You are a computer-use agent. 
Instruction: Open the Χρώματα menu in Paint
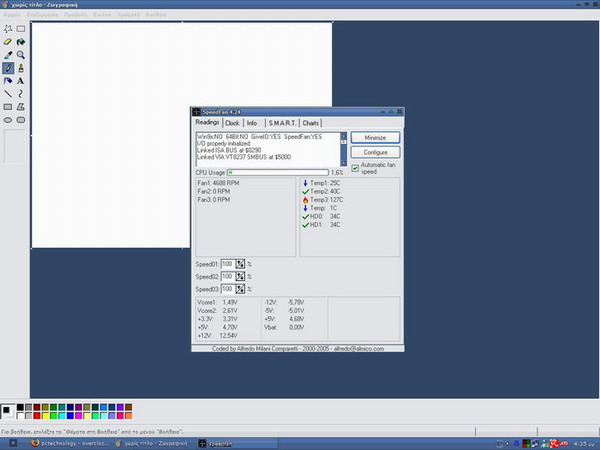[x=129, y=15]
